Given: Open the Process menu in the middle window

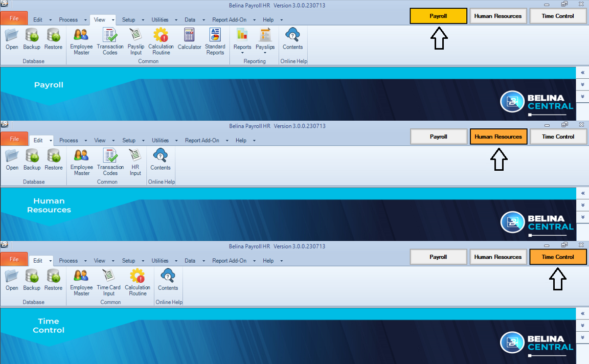Looking at the screenshot, I should 69,140.
